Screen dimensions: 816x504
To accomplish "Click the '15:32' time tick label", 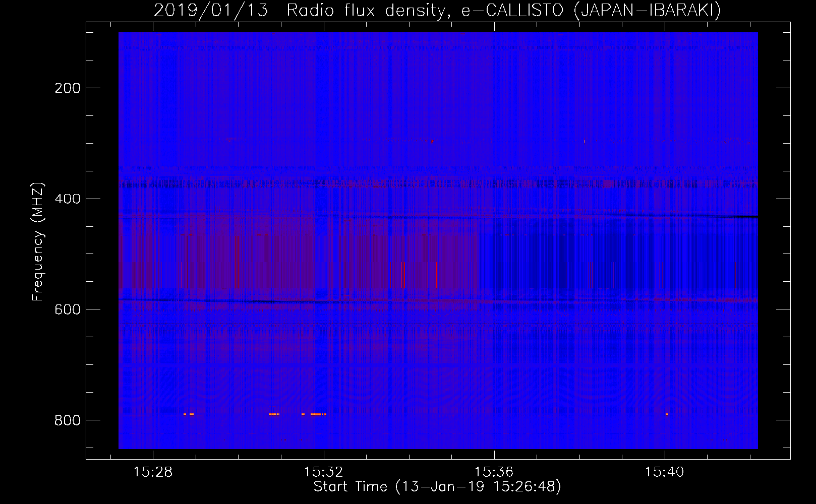I will pos(323,472).
